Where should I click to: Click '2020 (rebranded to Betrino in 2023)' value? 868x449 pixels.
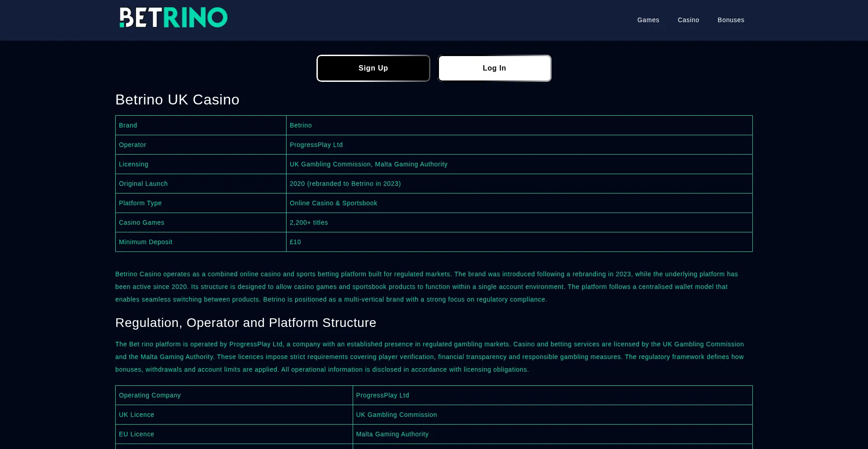[345, 184]
